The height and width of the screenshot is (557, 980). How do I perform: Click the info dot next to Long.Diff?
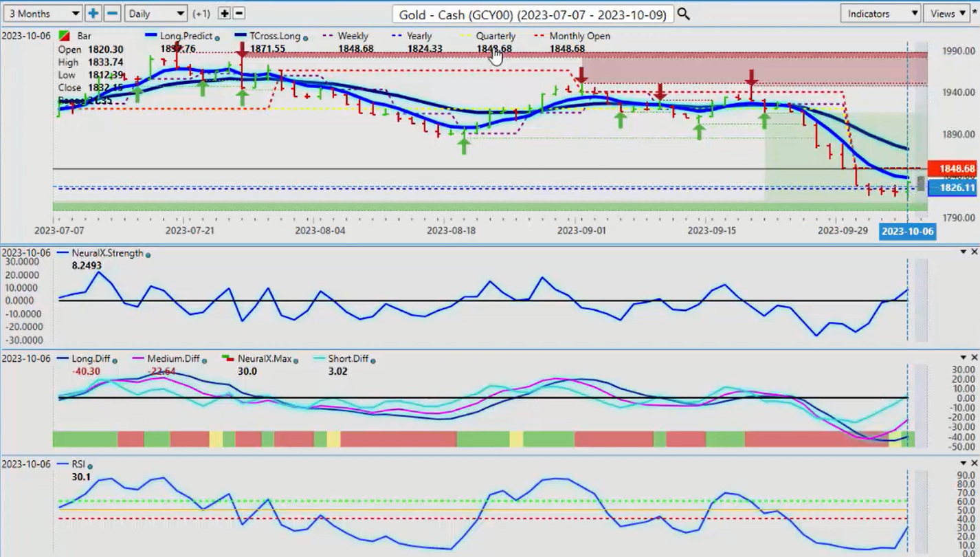pyautogui.click(x=114, y=360)
